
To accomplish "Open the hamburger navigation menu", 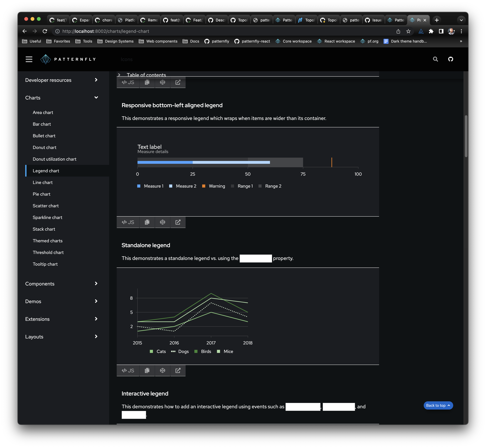I will pos(29,59).
